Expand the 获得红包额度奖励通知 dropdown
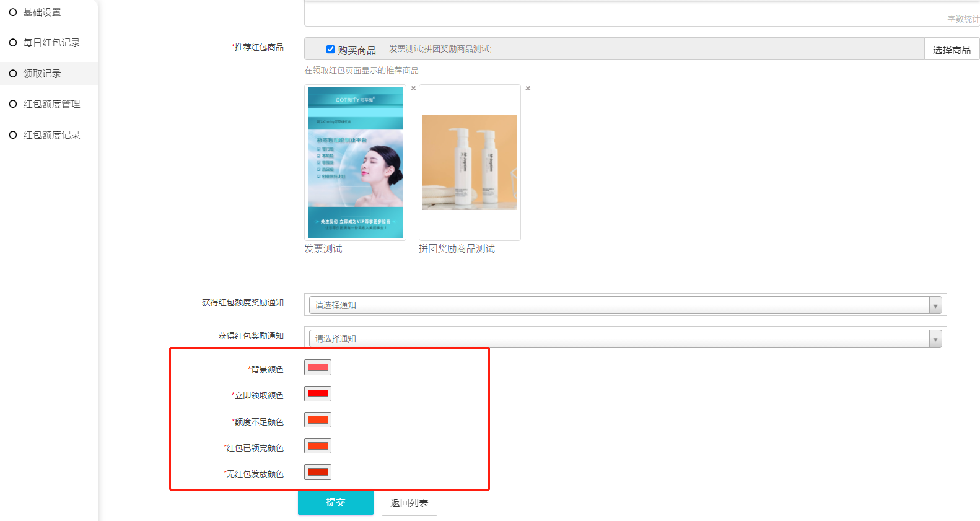Viewport: 980px width, 521px height. (625, 305)
